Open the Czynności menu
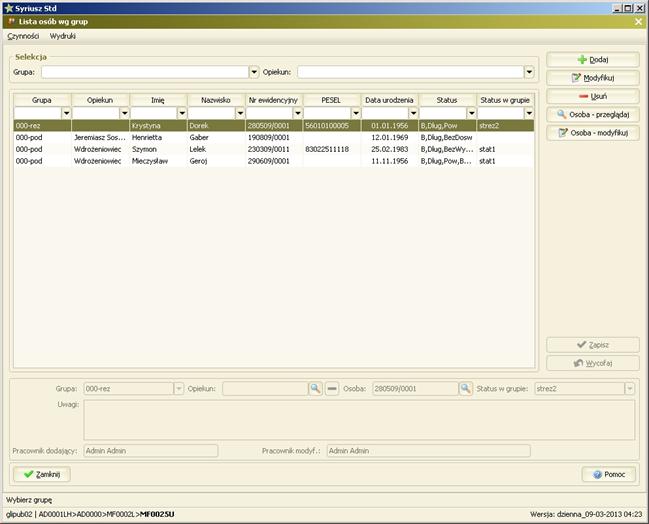 point(23,36)
